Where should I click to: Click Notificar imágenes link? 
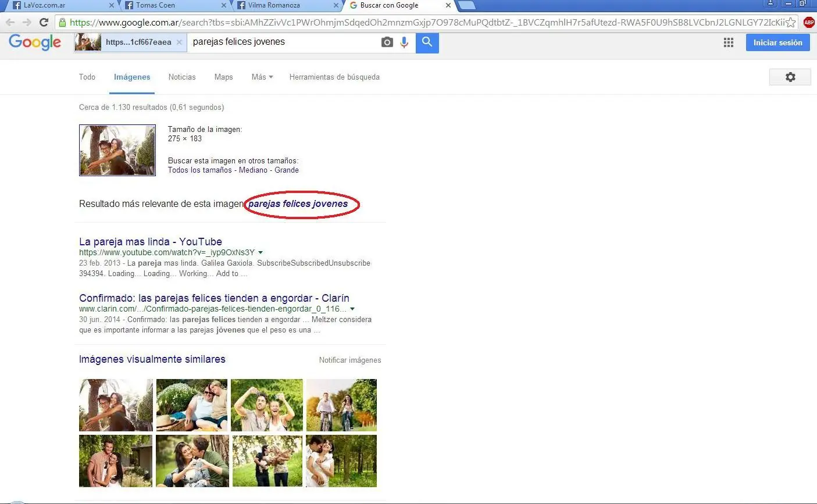(350, 360)
